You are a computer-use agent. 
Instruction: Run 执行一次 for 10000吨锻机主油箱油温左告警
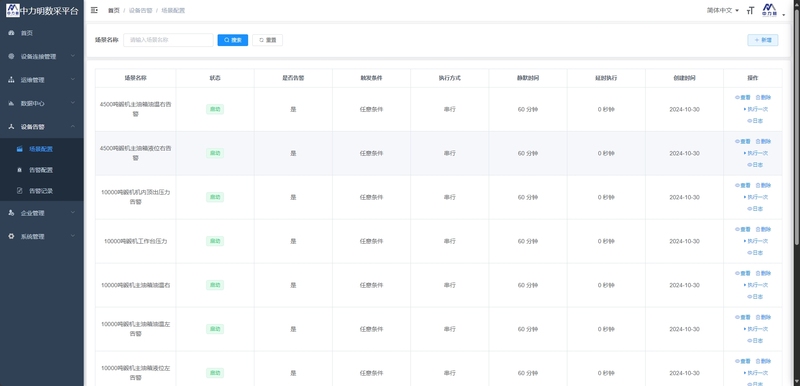(756, 329)
